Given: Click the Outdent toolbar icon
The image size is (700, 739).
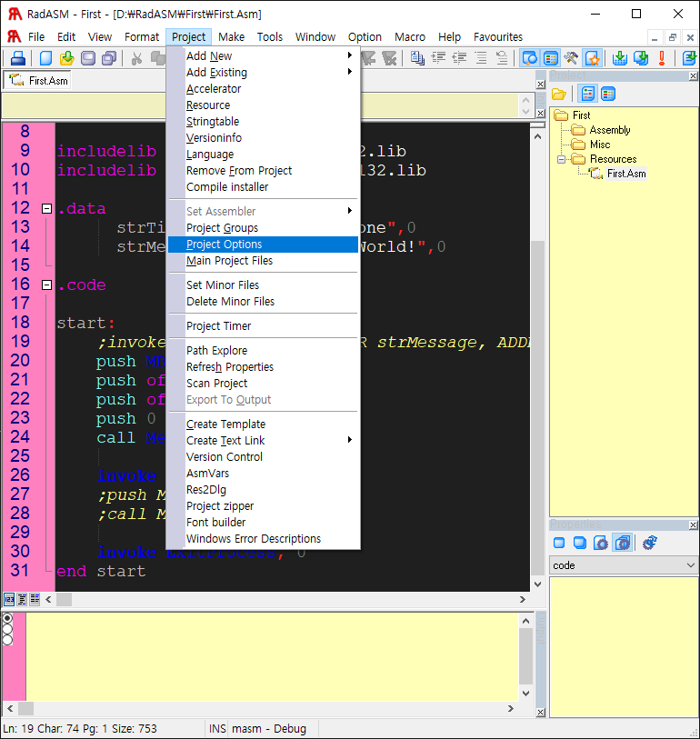Looking at the screenshot, I should point(459,58).
